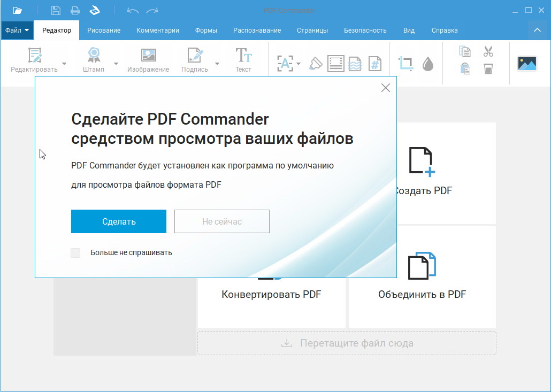
Task: Expand the arrow next to Редактировать
Action: [64, 64]
